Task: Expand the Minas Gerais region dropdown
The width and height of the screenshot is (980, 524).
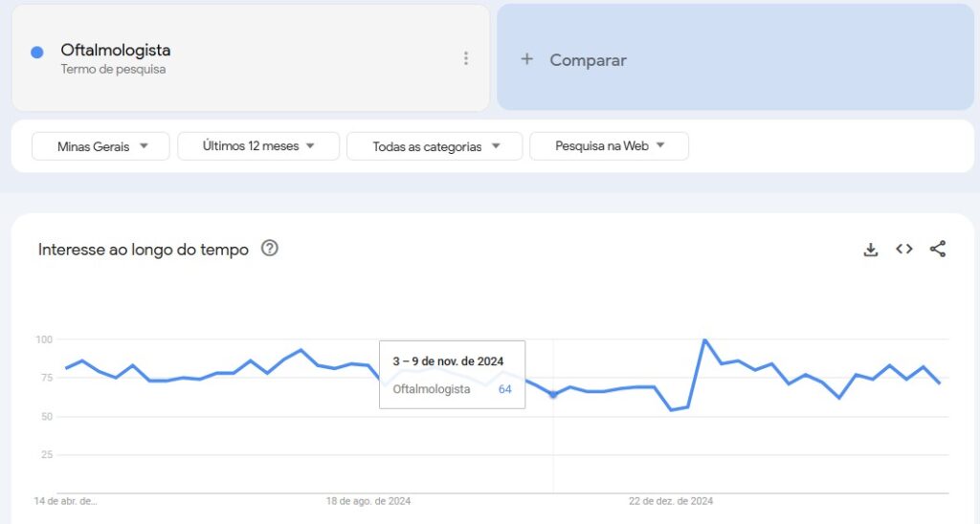Action: (100, 146)
